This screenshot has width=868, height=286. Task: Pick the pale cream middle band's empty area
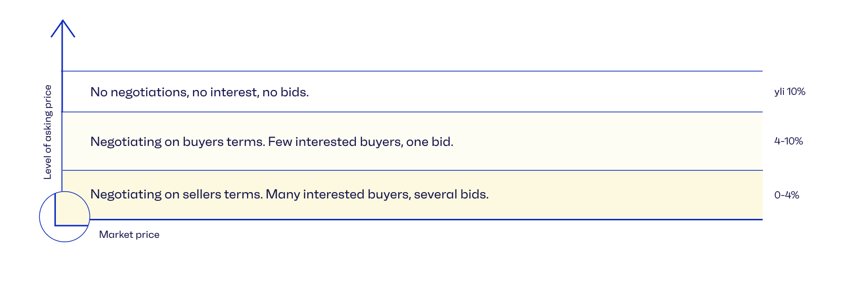[608, 142]
